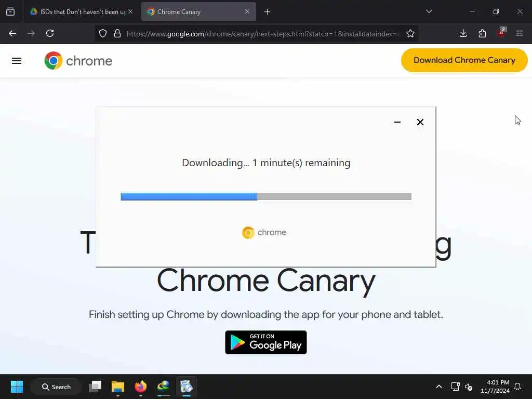The image size is (532, 399).
Task: Click the Internet Download Manager taskbar icon
Action: coord(164,387)
